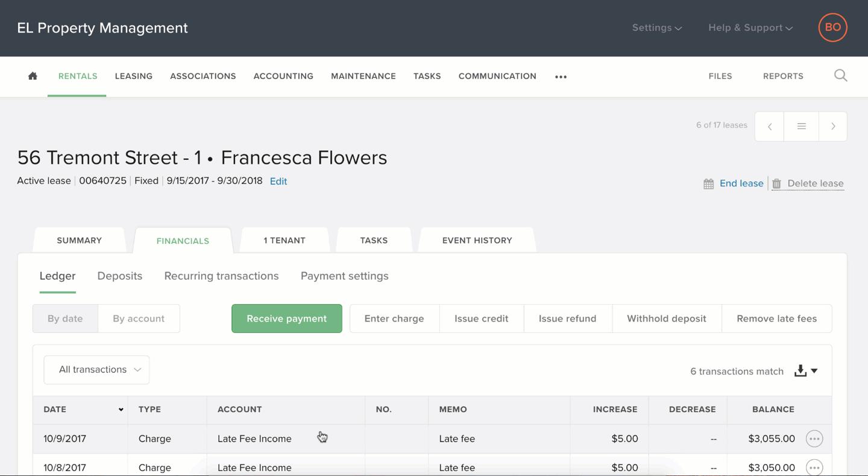The height and width of the screenshot is (476, 868).
Task: Open more options for 10/9/2017 row
Action: tap(814, 439)
